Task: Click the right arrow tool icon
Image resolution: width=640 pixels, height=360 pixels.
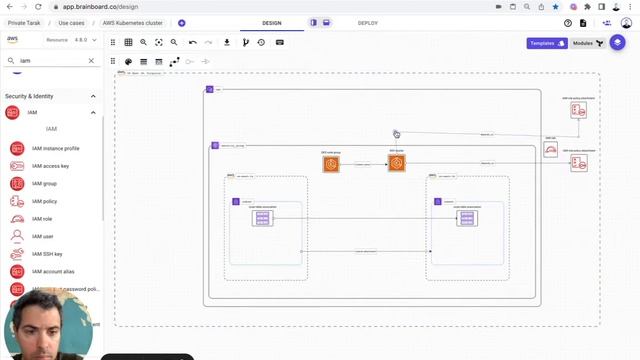Action: (205, 62)
